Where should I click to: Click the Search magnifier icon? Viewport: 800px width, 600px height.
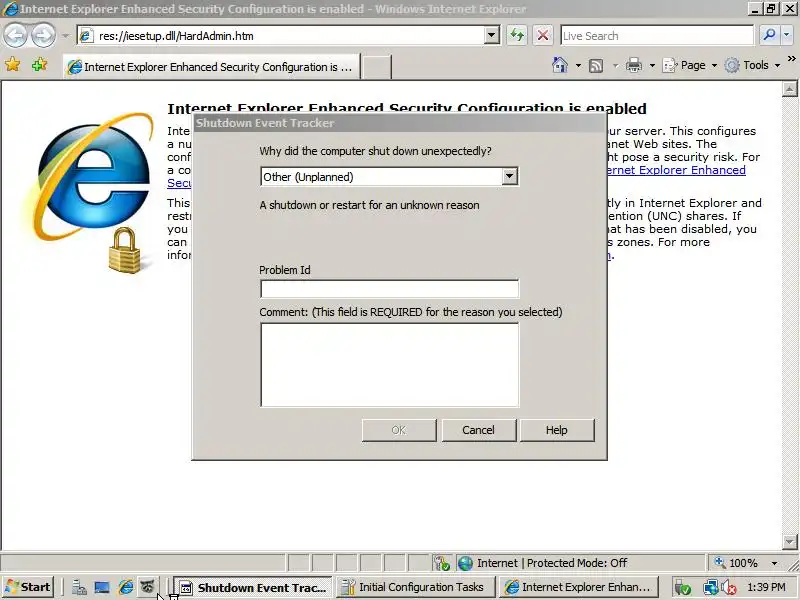coord(769,35)
